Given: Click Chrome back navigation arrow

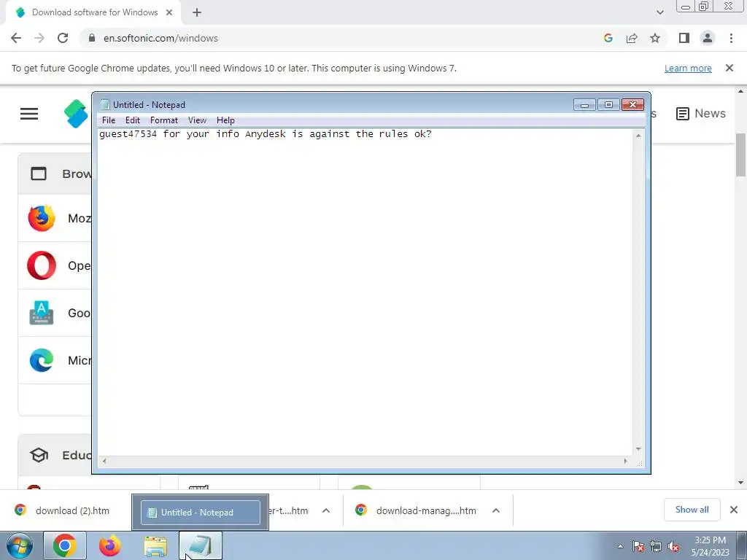Looking at the screenshot, I should (16, 38).
